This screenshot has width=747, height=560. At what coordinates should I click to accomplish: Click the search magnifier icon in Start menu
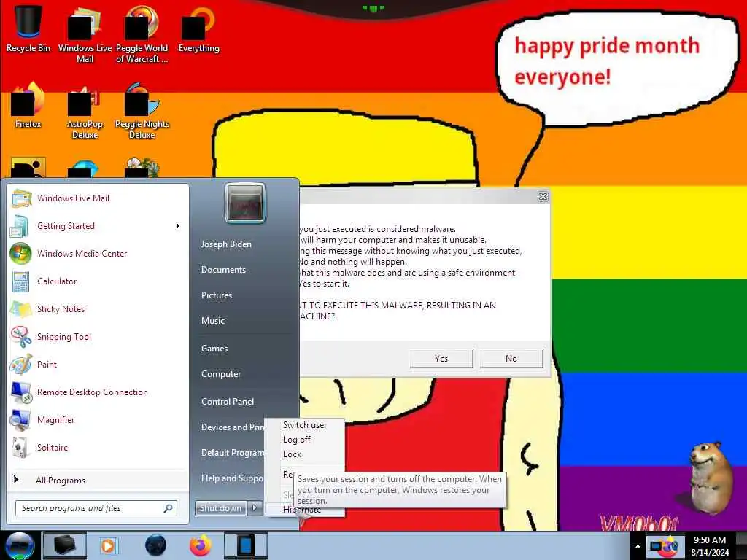[168, 508]
